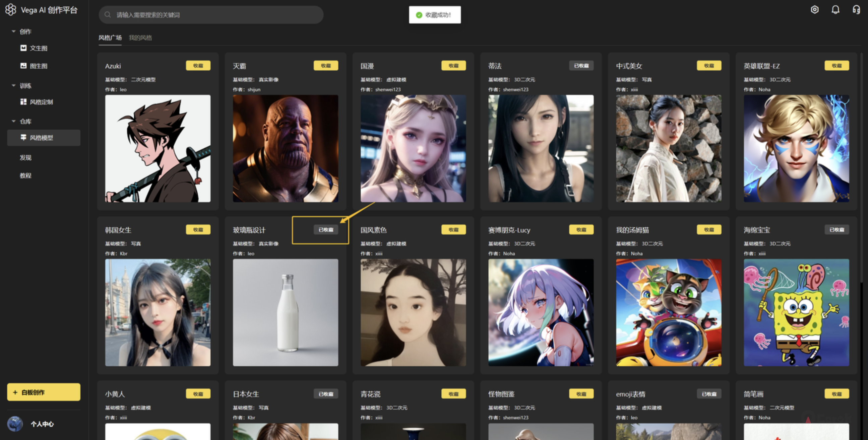Unfavorite 蒂法 via 已收藏 button
868x440 pixels.
[x=581, y=66]
